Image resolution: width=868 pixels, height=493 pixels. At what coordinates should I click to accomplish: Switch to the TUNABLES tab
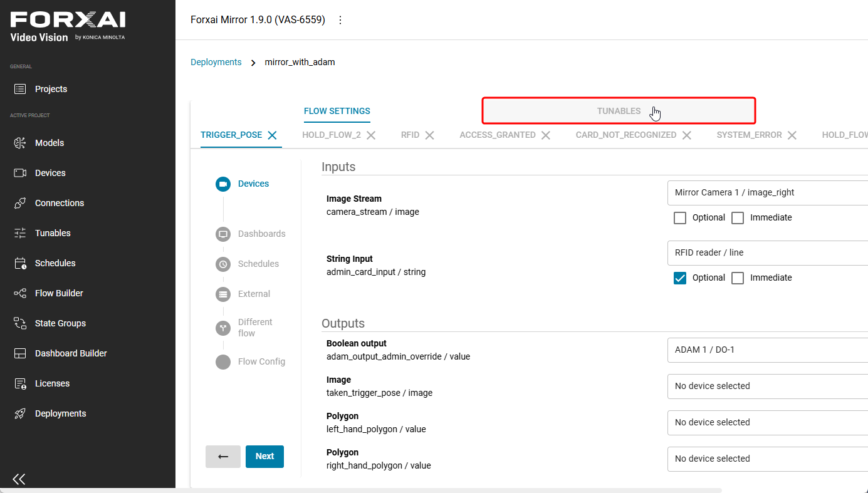tap(619, 111)
